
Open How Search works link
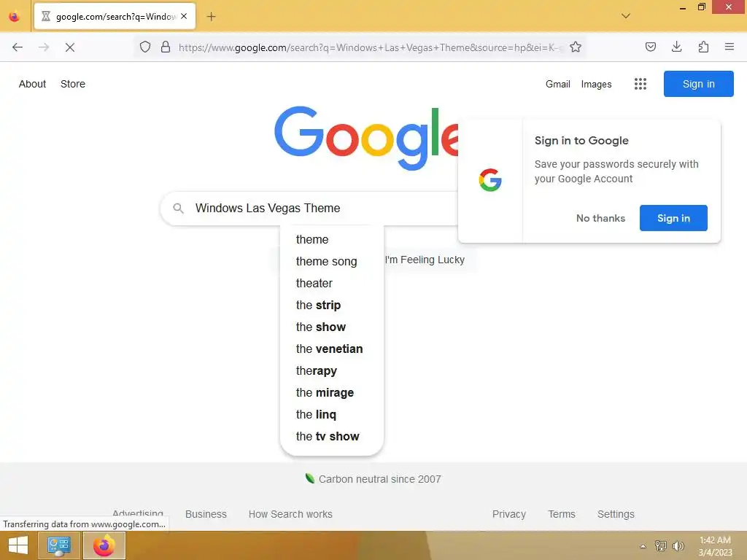290,514
